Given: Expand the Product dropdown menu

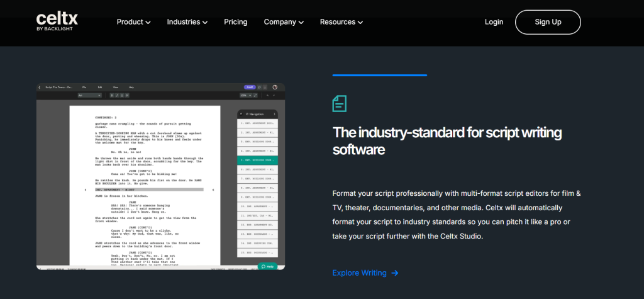Looking at the screenshot, I should tap(133, 22).
